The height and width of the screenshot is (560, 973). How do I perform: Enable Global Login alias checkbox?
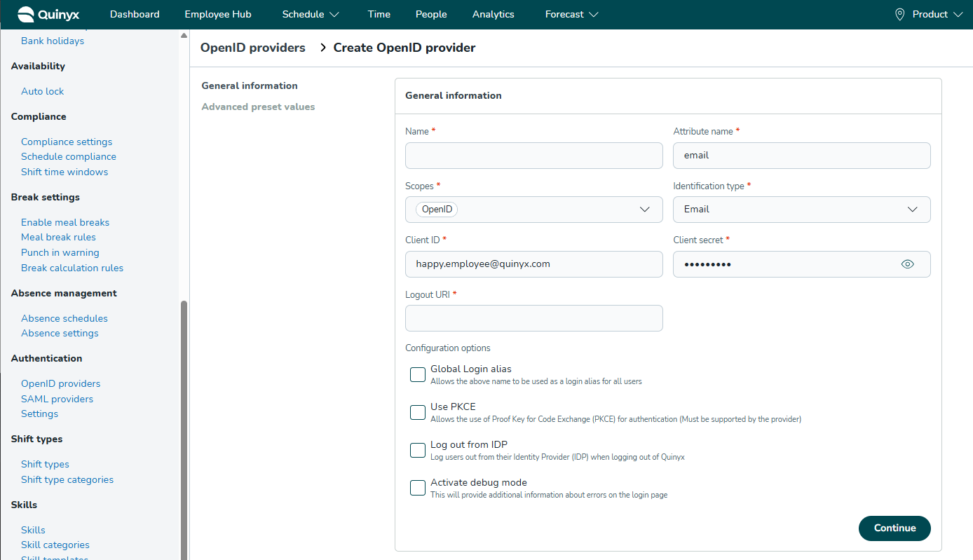coord(418,375)
